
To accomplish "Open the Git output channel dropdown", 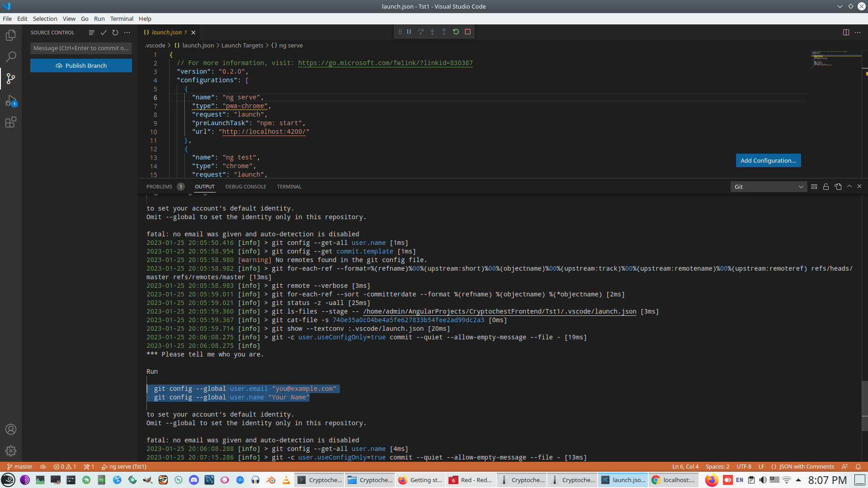I will pyautogui.click(x=769, y=187).
